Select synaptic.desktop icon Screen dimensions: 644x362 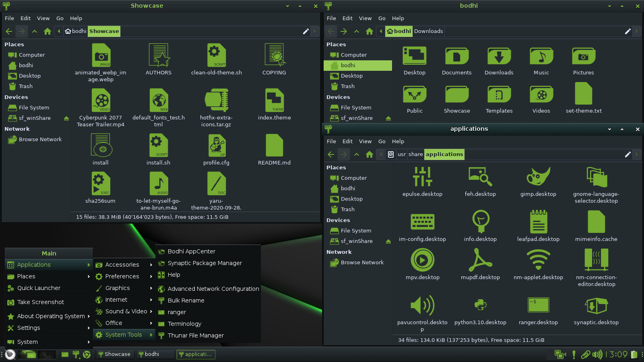pos(596,305)
